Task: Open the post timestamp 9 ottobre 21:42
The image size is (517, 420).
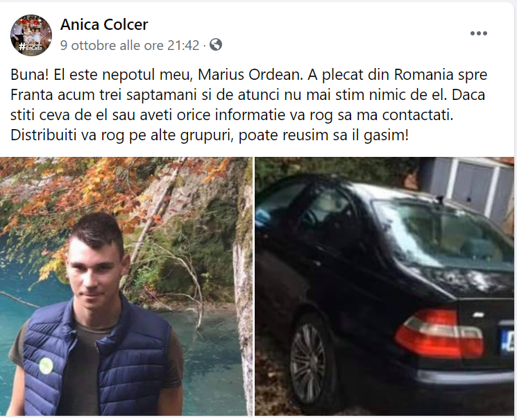Action: [x=130, y=45]
